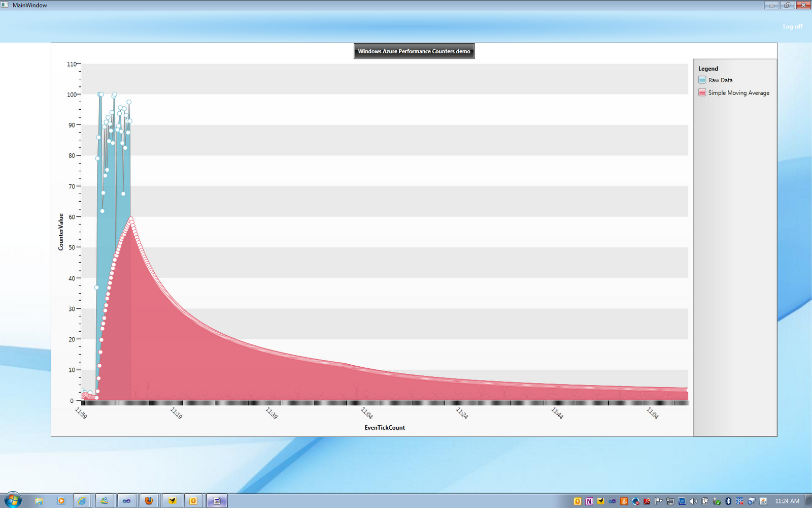Click the Log off link
812x508 pixels.
coord(792,26)
